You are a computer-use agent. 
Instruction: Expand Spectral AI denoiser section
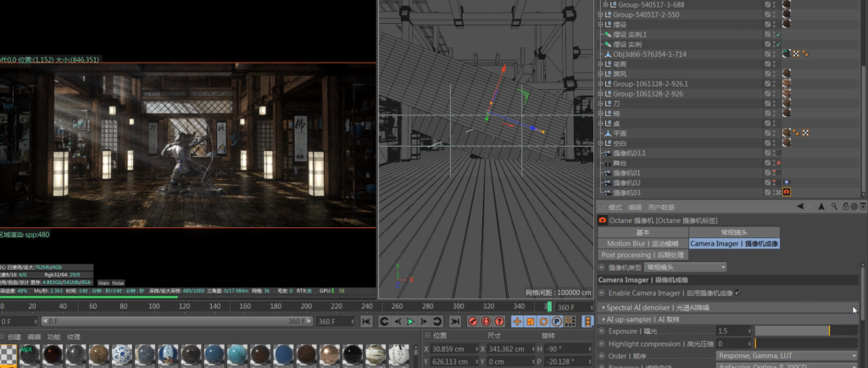(604, 308)
